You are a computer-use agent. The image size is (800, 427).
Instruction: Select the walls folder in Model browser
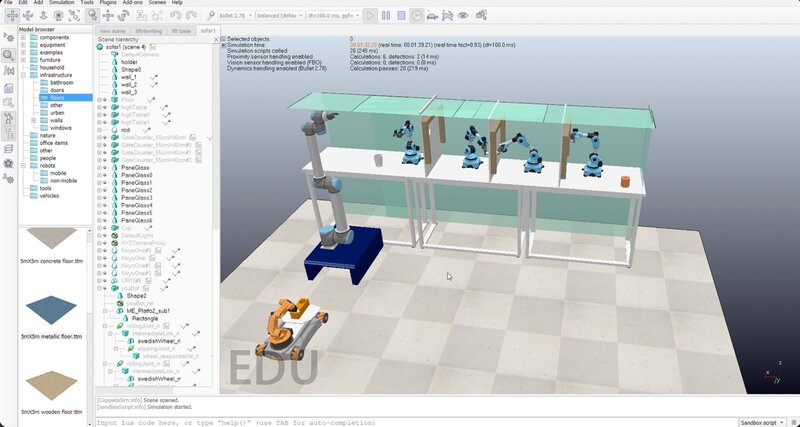(x=58, y=119)
